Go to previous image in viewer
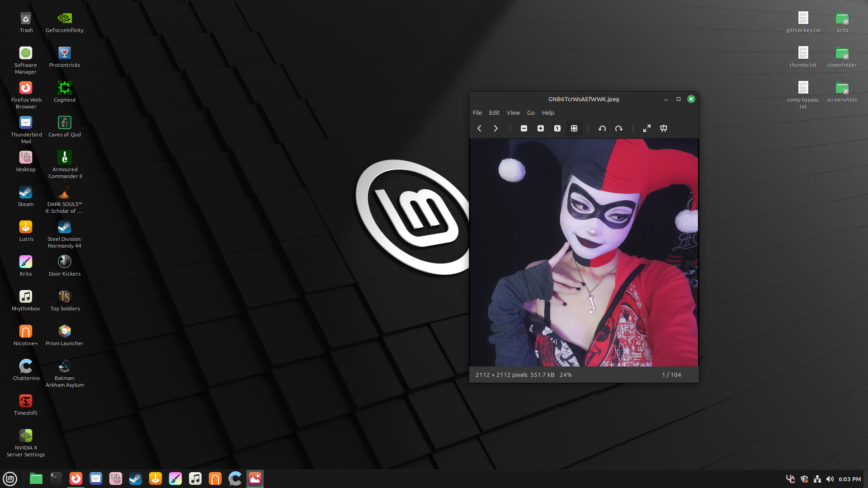This screenshot has height=488, width=868. point(479,128)
